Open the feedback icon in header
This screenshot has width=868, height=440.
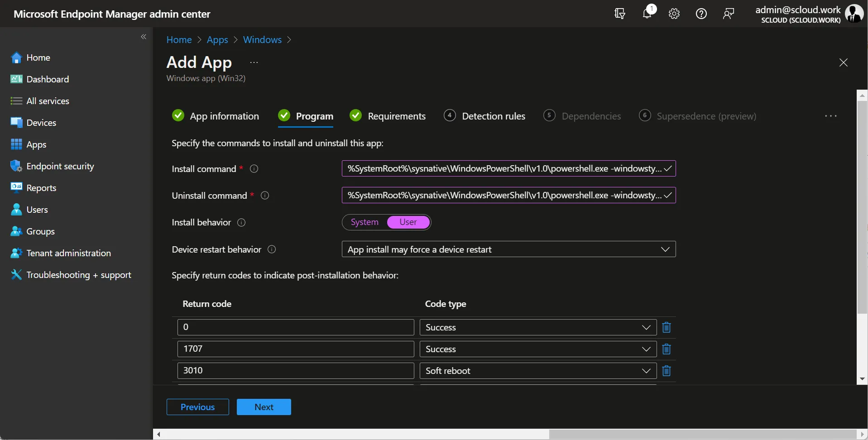pos(729,14)
